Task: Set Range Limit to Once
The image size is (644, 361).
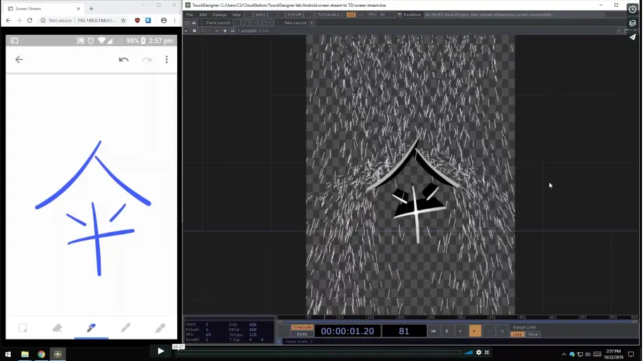Action: click(x=533, y=334)
